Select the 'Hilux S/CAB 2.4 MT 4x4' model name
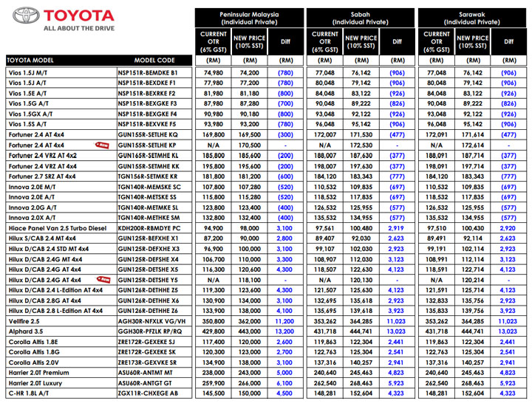532x409 pixels. [42, 238]
